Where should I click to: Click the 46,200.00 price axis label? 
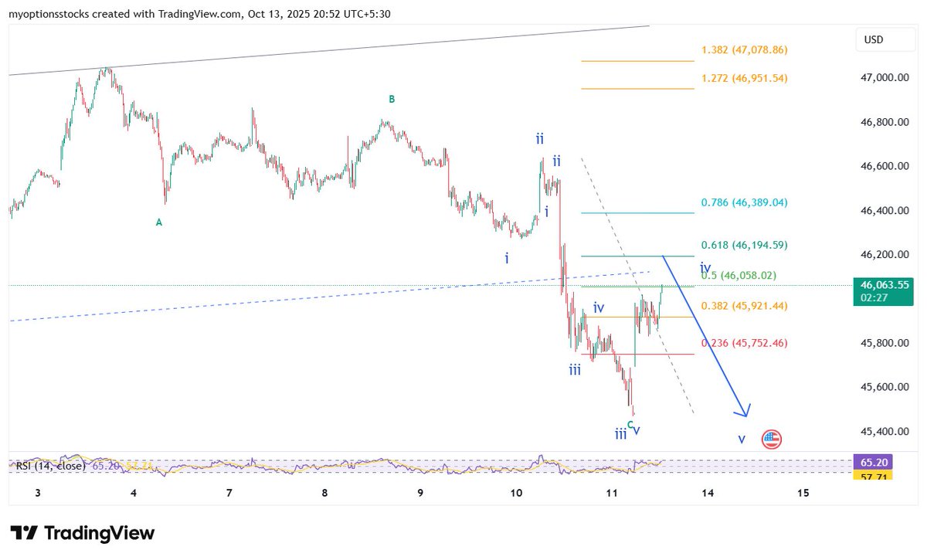point(885,254)
